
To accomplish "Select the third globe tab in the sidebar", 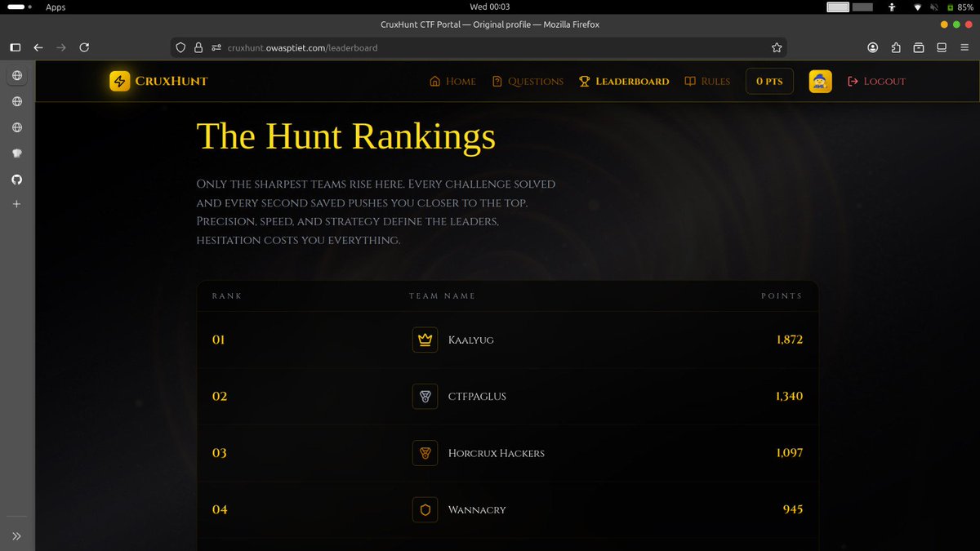I will (x=17, y=127).
